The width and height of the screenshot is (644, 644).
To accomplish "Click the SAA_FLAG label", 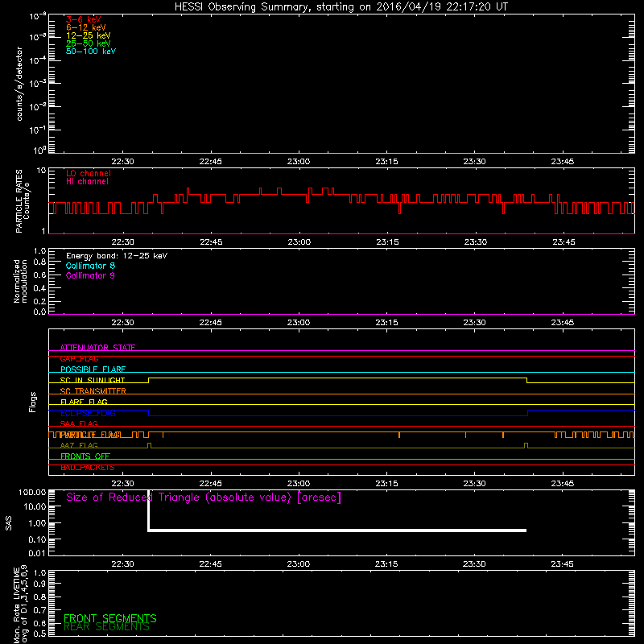I will 79,423.
